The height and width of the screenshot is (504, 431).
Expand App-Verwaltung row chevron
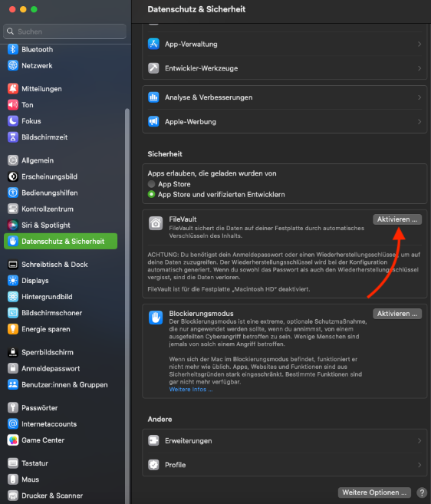[419, 44]
